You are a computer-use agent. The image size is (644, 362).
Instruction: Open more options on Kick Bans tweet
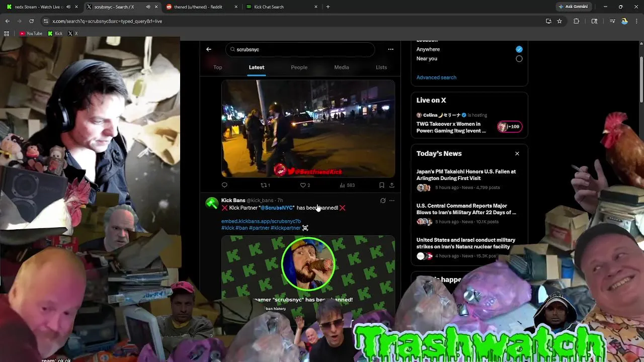[x=392, y=201]
